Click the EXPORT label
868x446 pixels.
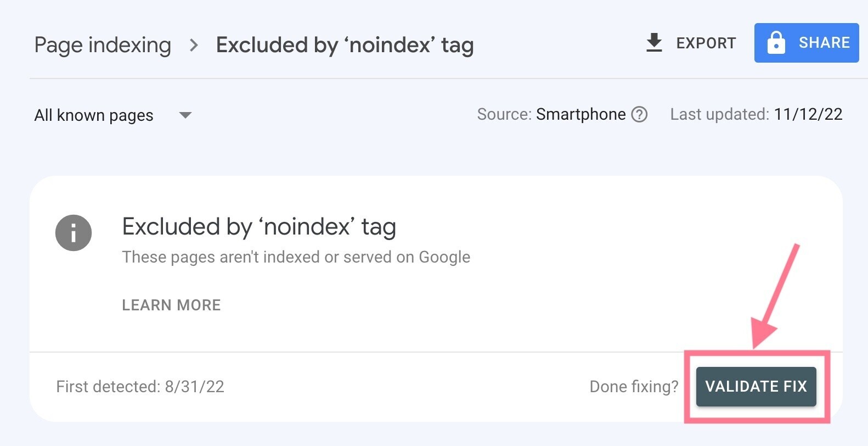pyautogui.click(x=706, y=43)
